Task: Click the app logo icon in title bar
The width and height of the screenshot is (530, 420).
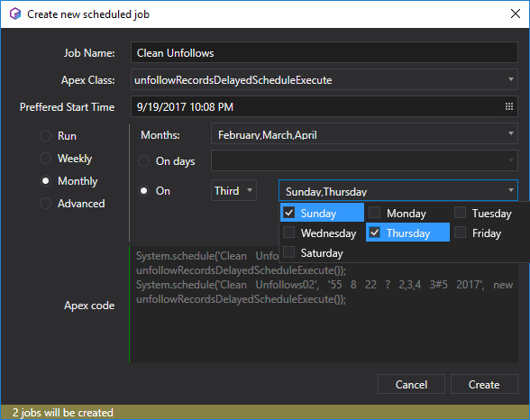Action: coord(15,14)
